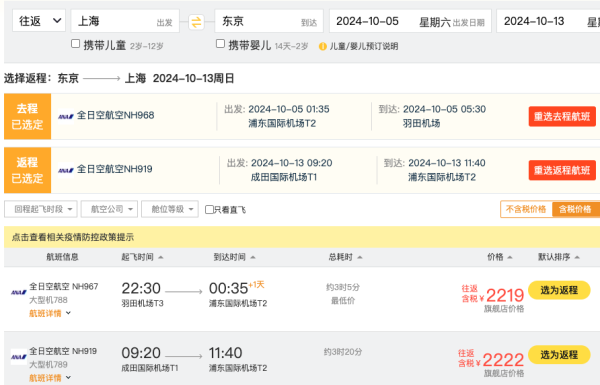Open 点击查看相关疫情防控政策提示 notice
This screenshot has width=600, height=385.
point(73,237)
